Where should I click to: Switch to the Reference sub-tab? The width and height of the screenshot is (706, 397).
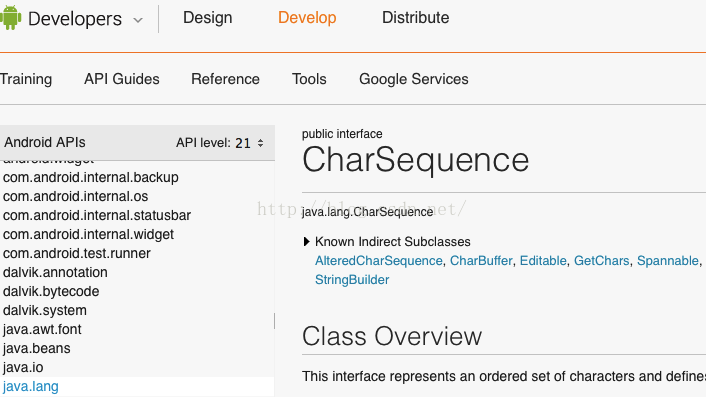[x=225, y=79]
